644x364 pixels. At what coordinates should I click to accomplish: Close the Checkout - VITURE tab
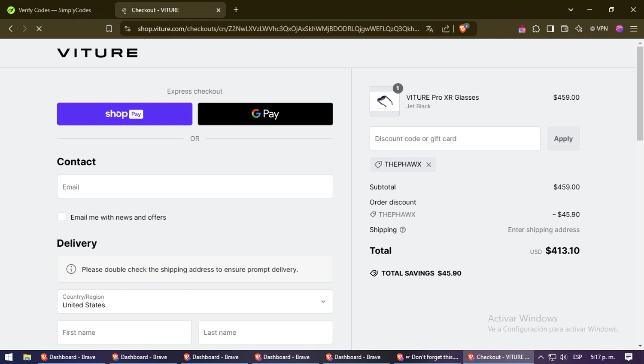(x=218, y=10)
